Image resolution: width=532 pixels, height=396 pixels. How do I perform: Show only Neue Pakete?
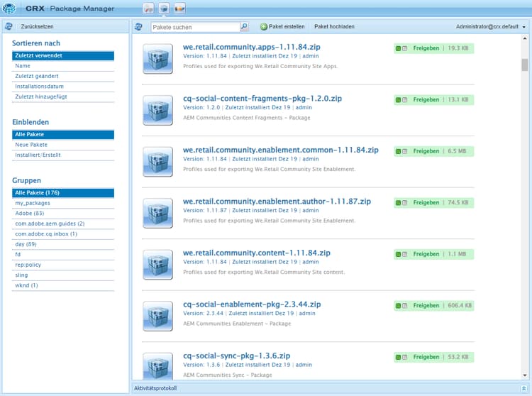(x=63, y=145)
